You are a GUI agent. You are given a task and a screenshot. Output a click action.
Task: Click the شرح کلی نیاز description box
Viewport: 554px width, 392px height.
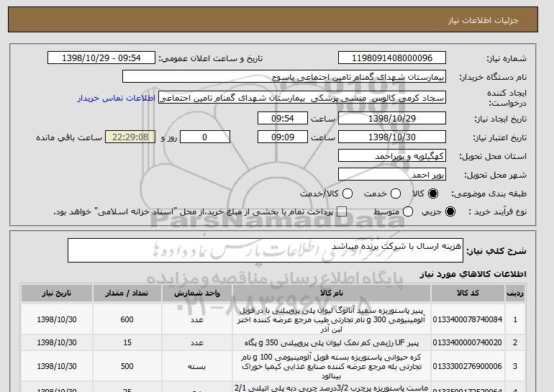point(266,251)
